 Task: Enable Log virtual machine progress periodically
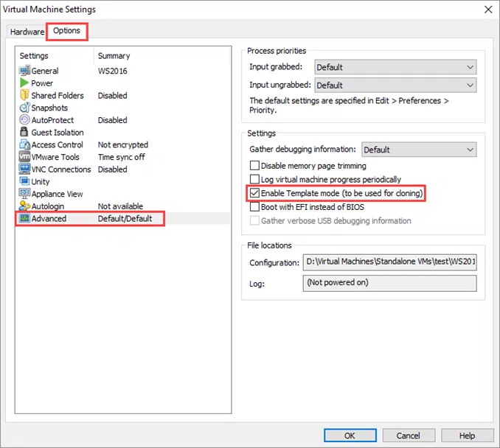[x=254, y=179]
